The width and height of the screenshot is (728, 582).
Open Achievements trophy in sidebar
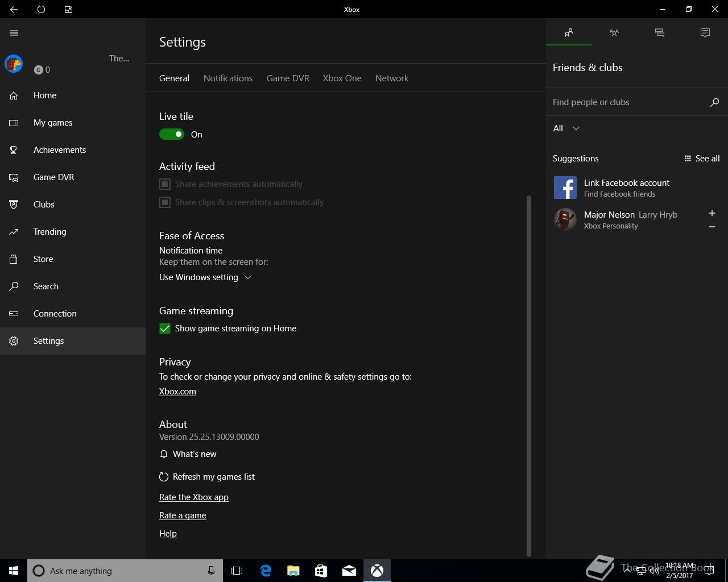pos(73,150)
